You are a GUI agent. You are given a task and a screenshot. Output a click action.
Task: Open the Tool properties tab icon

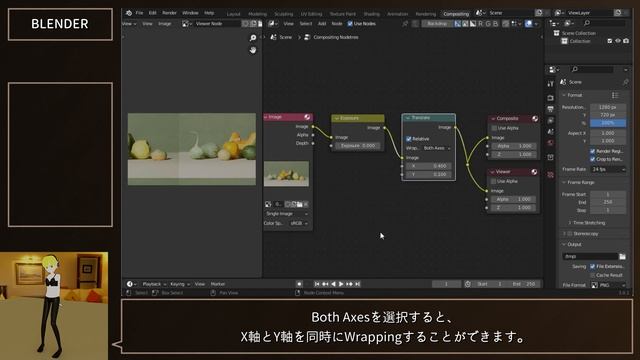550,84
